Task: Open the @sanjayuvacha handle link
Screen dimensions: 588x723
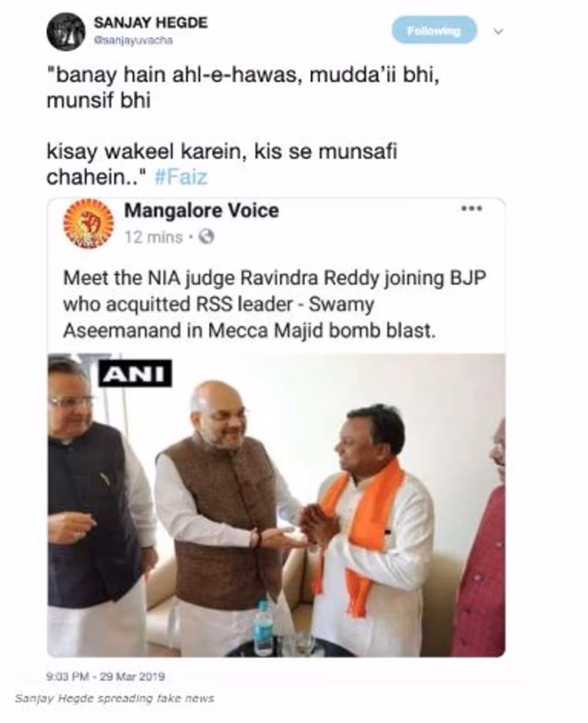Action: pyautogui.click(x=133, y=40)
